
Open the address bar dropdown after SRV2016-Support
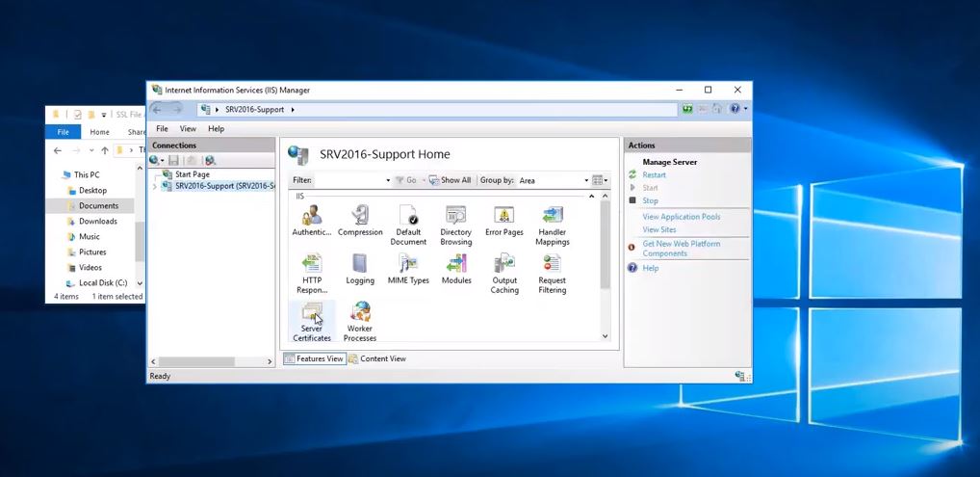(x=293, y=110)
